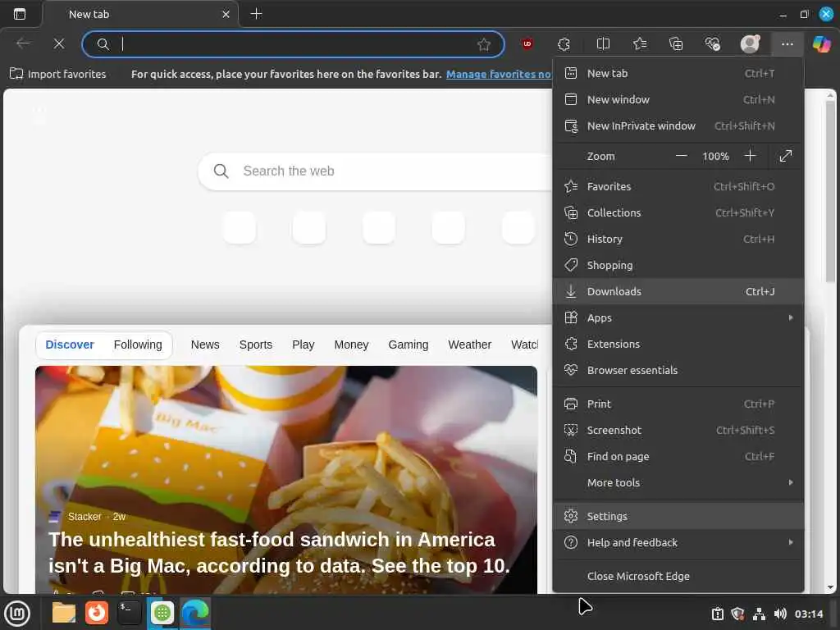Close the New tab tab
Screen dimensions: 840x630
[x=226, y=15]
